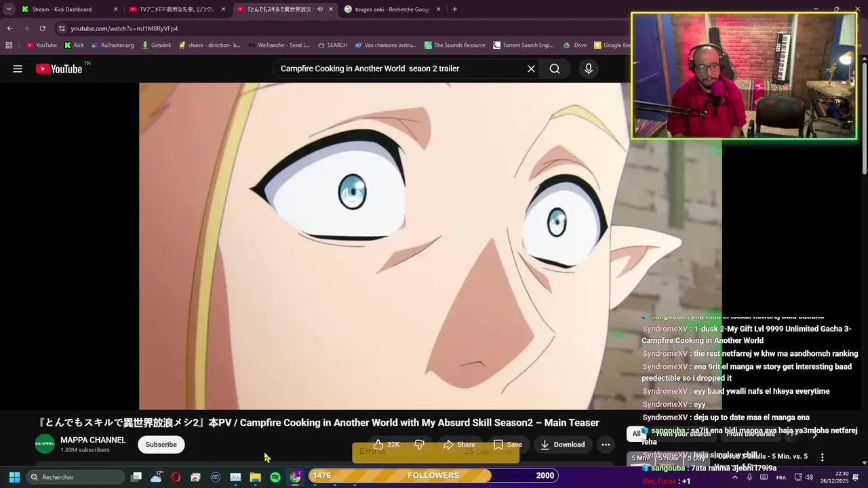The width and height of the screenshot is (868, 488).
Task: Close the tougen anki tab
Action: tap(438, 9)
